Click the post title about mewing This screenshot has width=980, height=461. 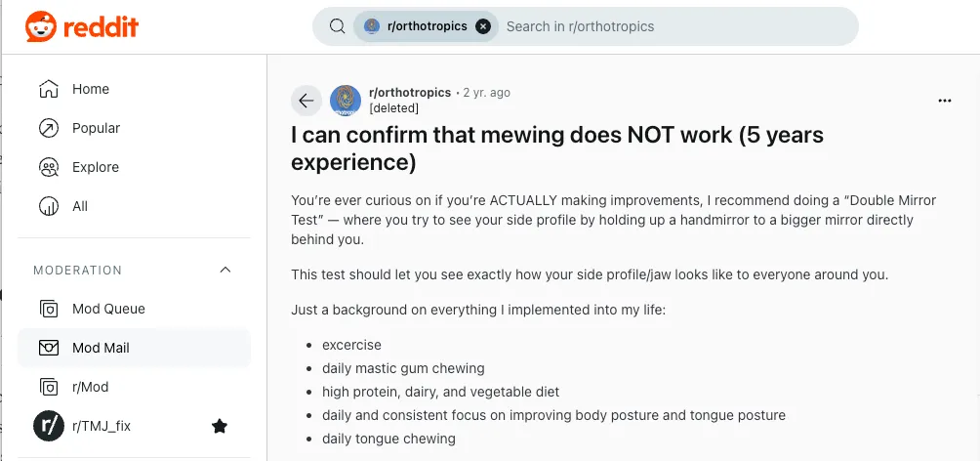pos(556,147)
